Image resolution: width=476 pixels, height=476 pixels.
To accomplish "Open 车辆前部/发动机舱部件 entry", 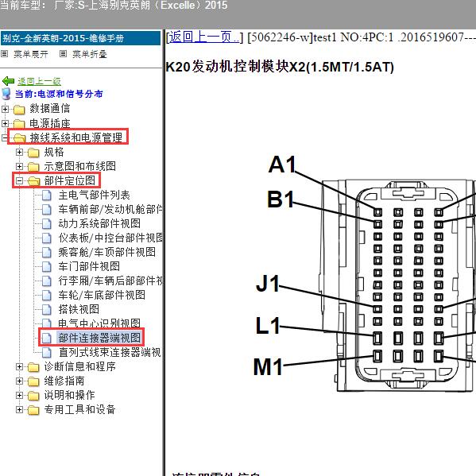I will pyautogui.click(x=110, y=210).
